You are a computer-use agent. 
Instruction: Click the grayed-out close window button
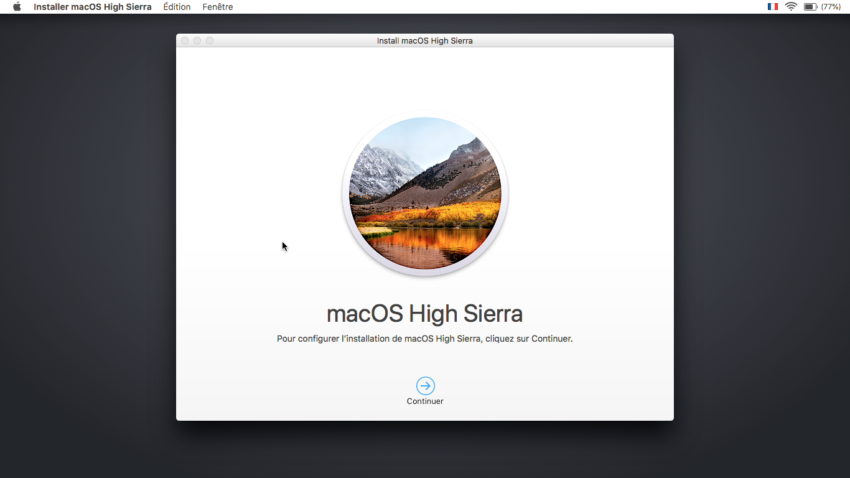click(x=185, y=41)
